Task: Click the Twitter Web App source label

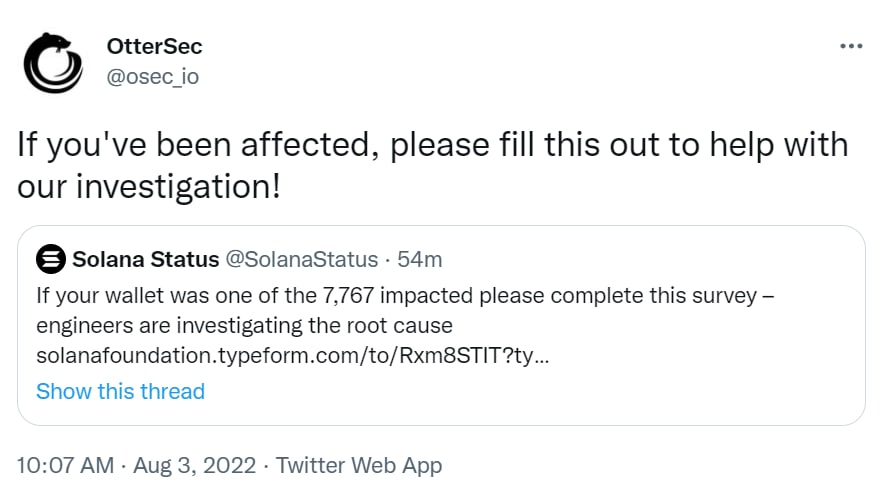Action: [358, 465]
